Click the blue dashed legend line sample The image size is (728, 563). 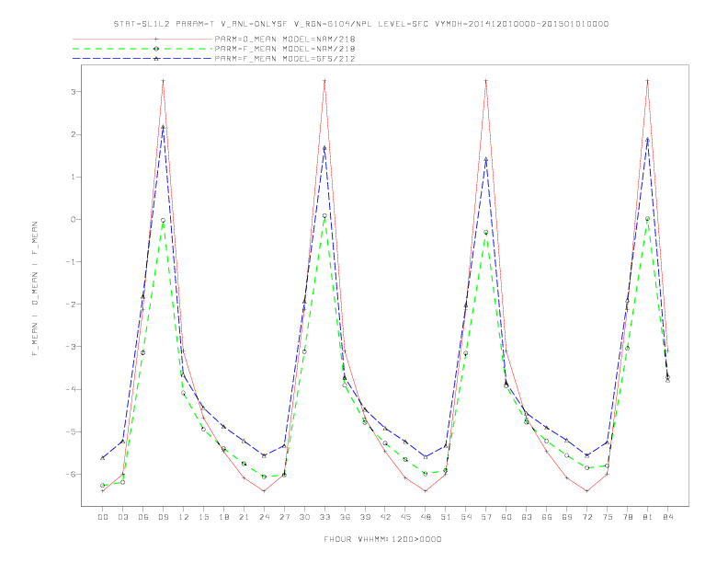point(142,59)
